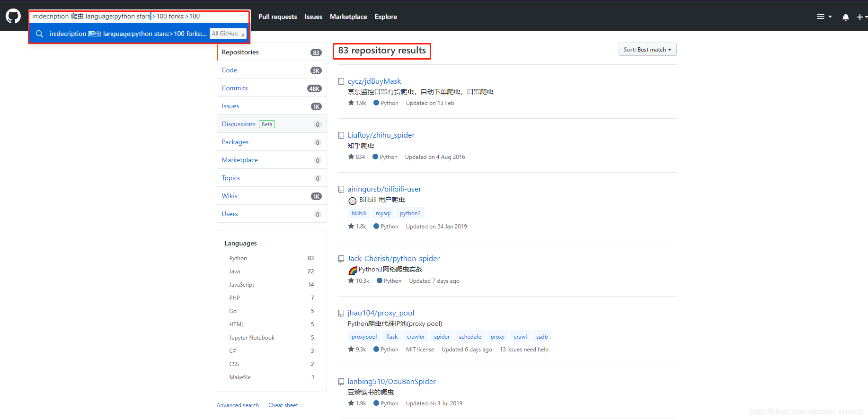Screen dimensions: 868x420
Task: Click the 9.3k star count of proxy_pool
Action: pos(357,350)
